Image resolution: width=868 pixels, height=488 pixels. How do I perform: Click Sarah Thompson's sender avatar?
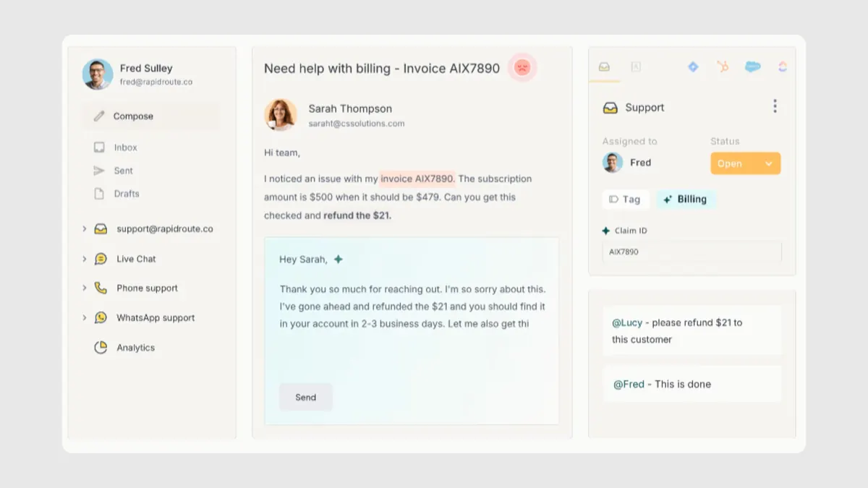pos(281,115)
